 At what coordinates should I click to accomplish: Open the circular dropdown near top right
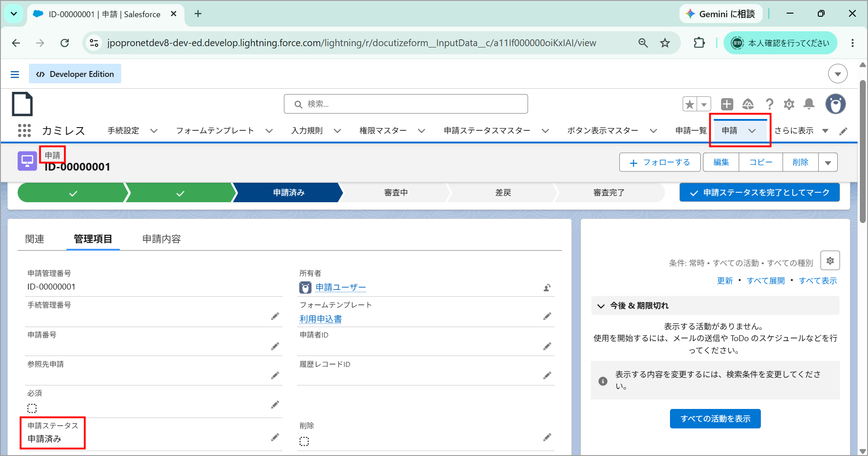(x=838, y=74)
